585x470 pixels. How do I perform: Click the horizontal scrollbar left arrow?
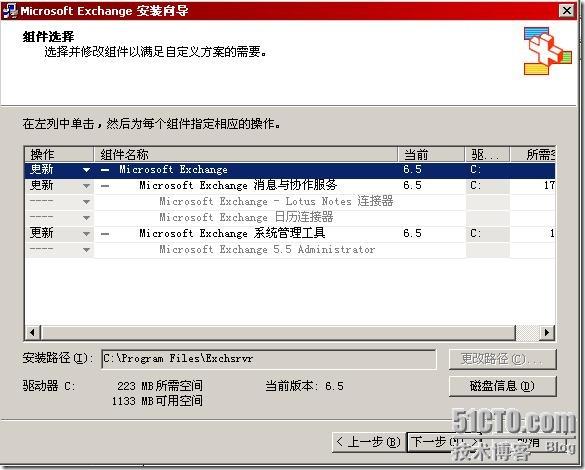point(33,332)
